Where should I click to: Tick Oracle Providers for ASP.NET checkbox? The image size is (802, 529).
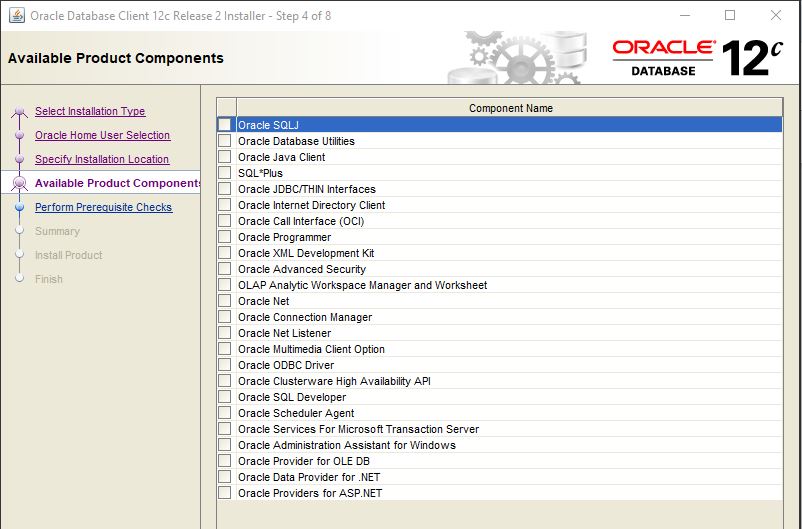coord(225,493)
